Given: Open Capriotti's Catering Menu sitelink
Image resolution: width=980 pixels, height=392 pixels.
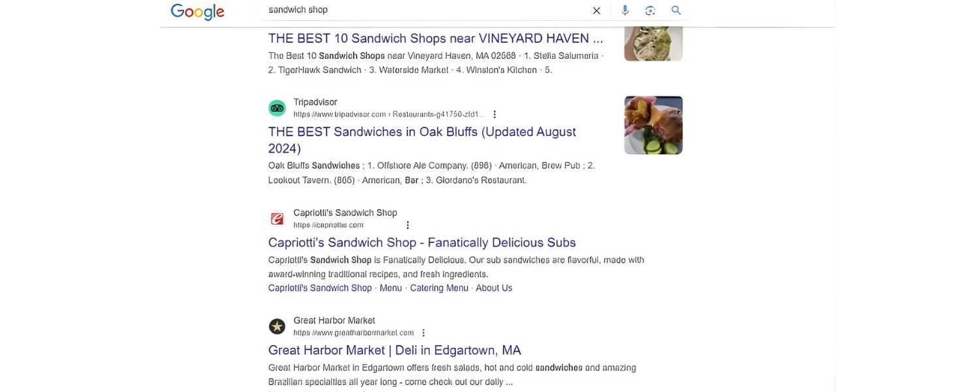Looking at the screenshot, I should click(439, 288).
